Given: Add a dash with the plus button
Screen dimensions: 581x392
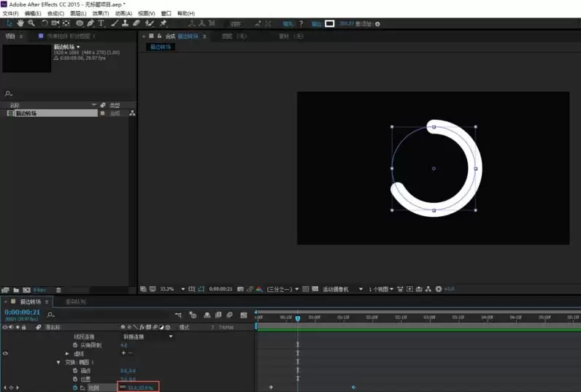Looking at the screenshot, I should (x=123, y=353).
